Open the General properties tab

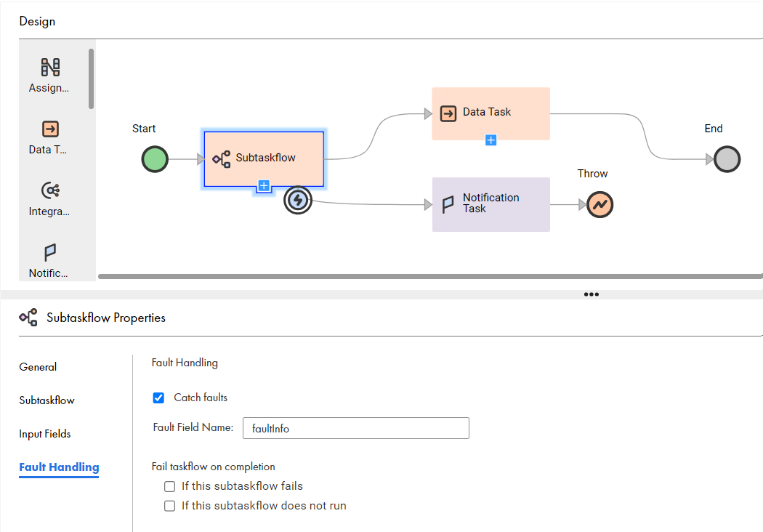[x=38, y=367]
